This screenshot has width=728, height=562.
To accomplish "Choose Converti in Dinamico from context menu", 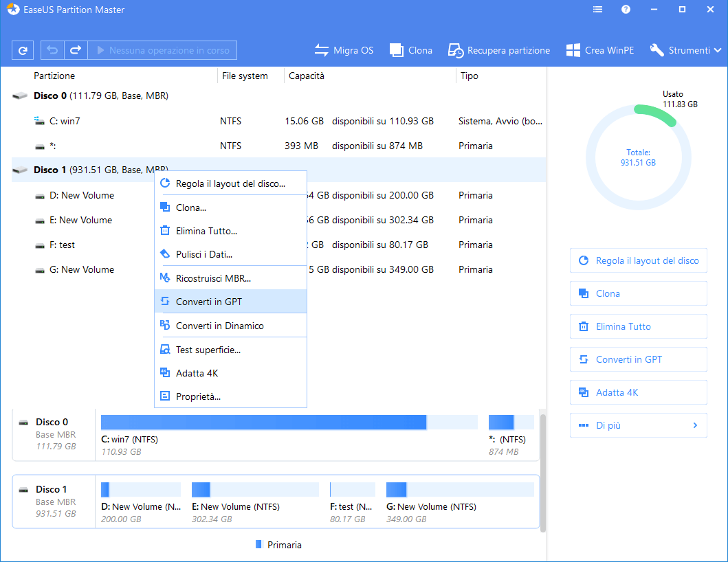I will point(230,326).
